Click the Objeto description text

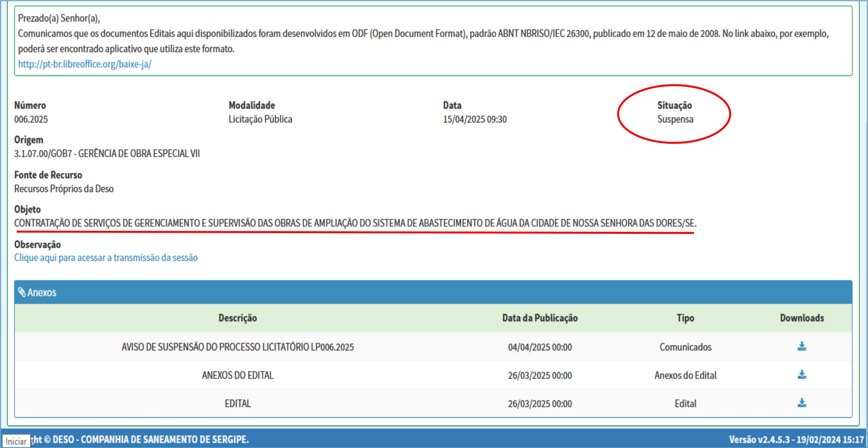tap(355, 223)
